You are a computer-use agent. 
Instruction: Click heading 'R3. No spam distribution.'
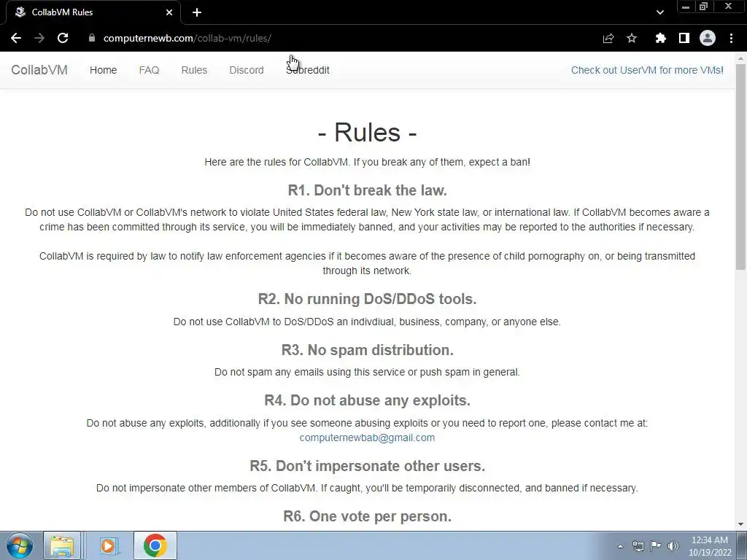coord(368,350)
